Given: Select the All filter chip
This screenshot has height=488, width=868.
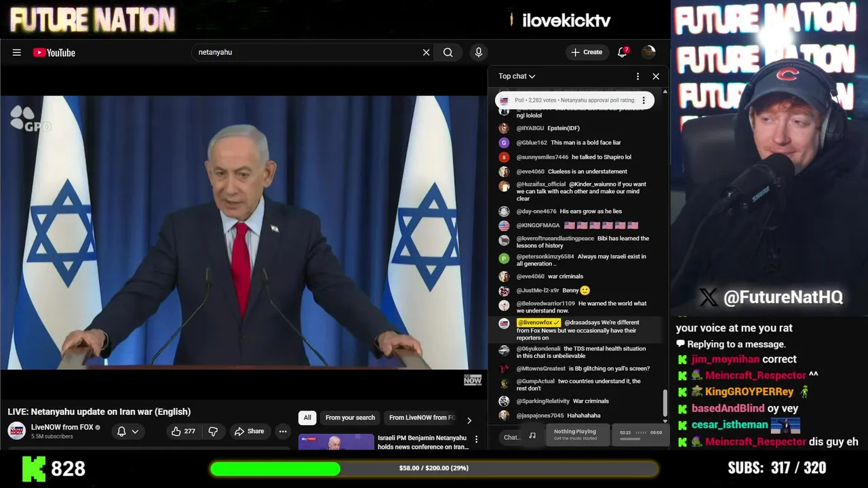Looking at the screenshot, I should (x=307, y=418).
